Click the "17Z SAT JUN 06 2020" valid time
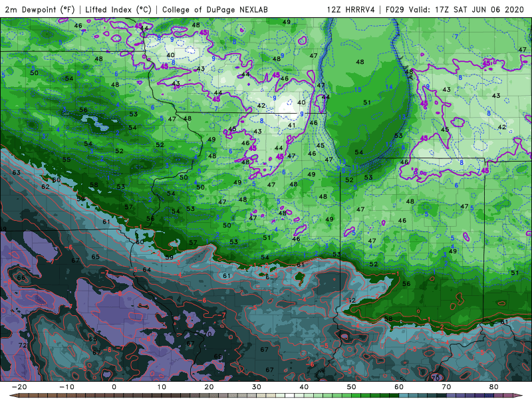Image resolution: width=532 pixels, height=399 pixels. coord(479,10)
